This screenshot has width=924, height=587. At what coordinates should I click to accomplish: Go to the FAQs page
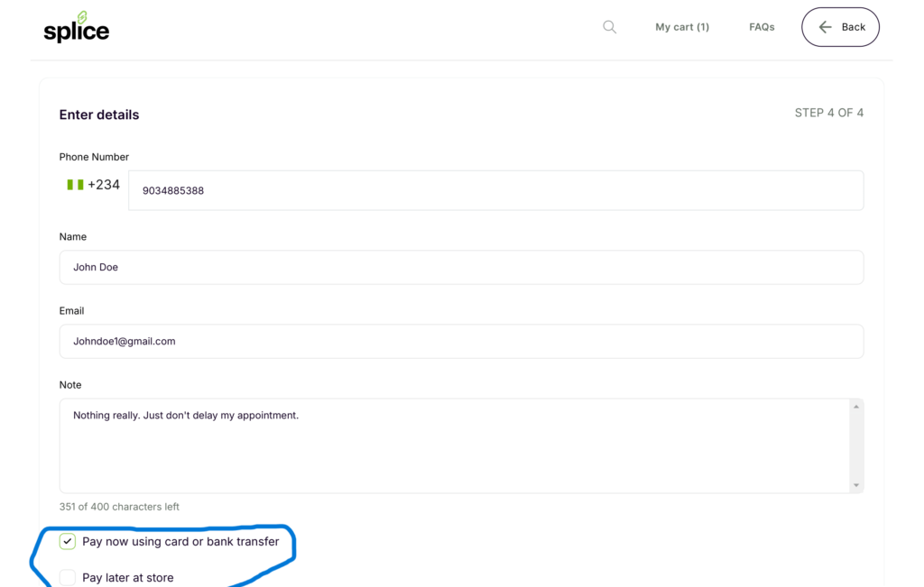click(762, 27)
